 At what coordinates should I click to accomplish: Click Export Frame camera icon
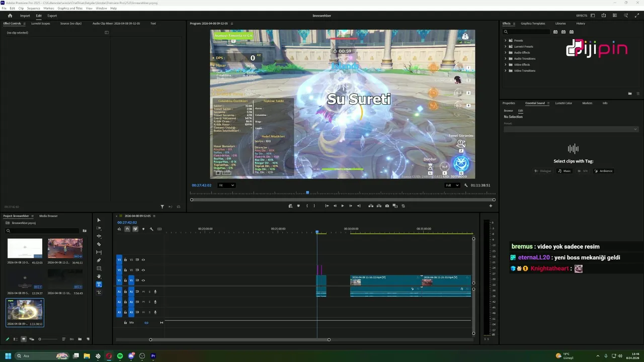(x=387, y=206)
